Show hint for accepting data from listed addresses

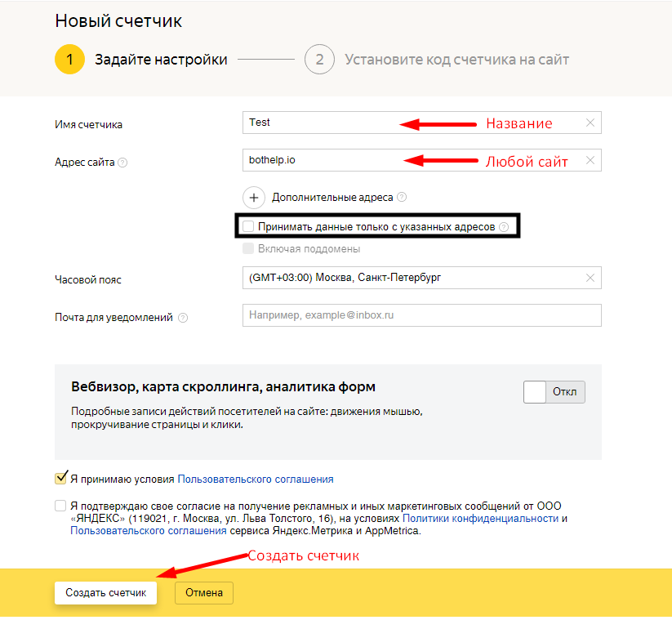504,226
